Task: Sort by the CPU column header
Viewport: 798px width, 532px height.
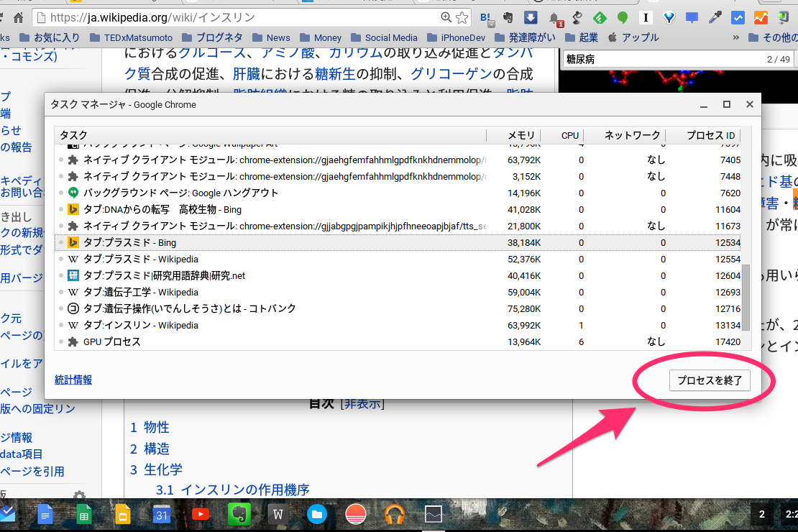Action: pyautogui.click(x=562, y=135)
